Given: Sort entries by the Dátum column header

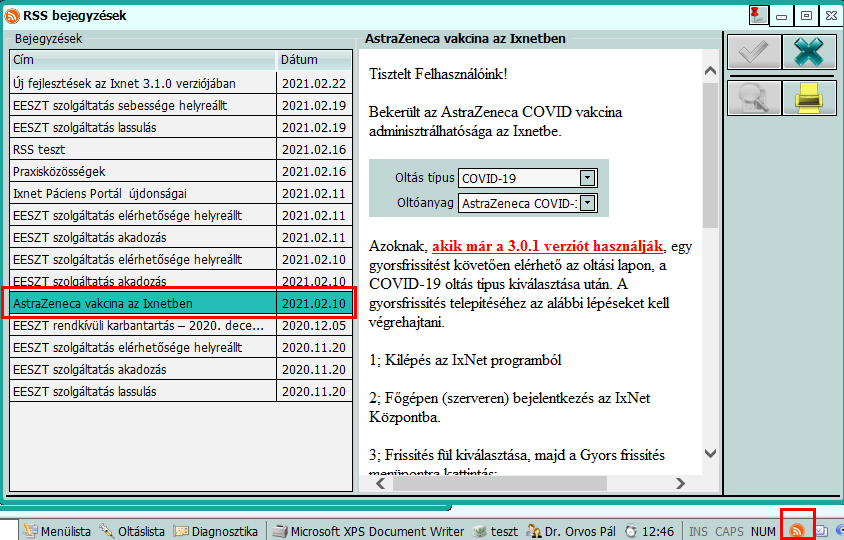Looking at the screenshot, I should pos(314,60).
